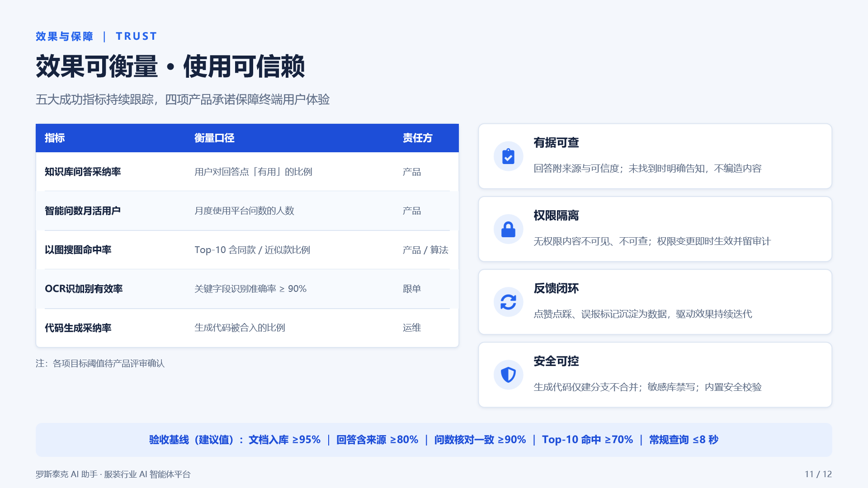Click 回答含来源 ≥80% in the baseline bar
The height and width of the screenshot is (488, 868).
pos(377,440)
